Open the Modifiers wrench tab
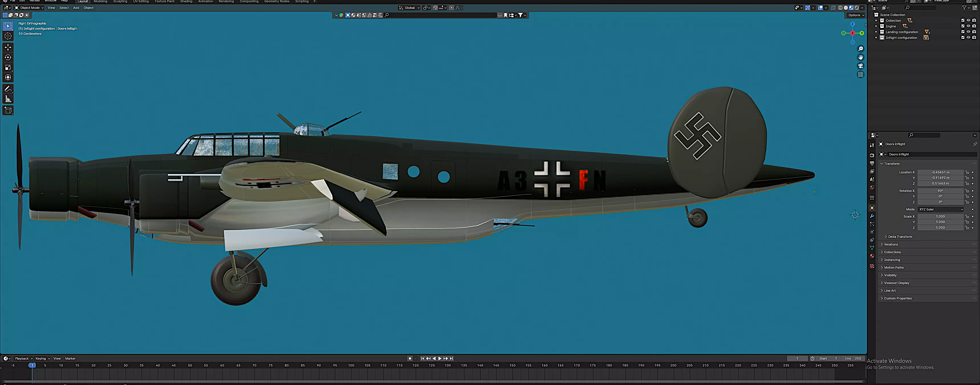This screenshot has height=385, width=980. point(872,216)
